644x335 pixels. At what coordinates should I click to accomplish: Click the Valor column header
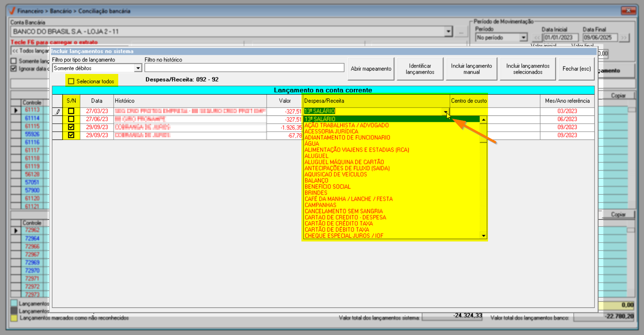click(285, 101)
